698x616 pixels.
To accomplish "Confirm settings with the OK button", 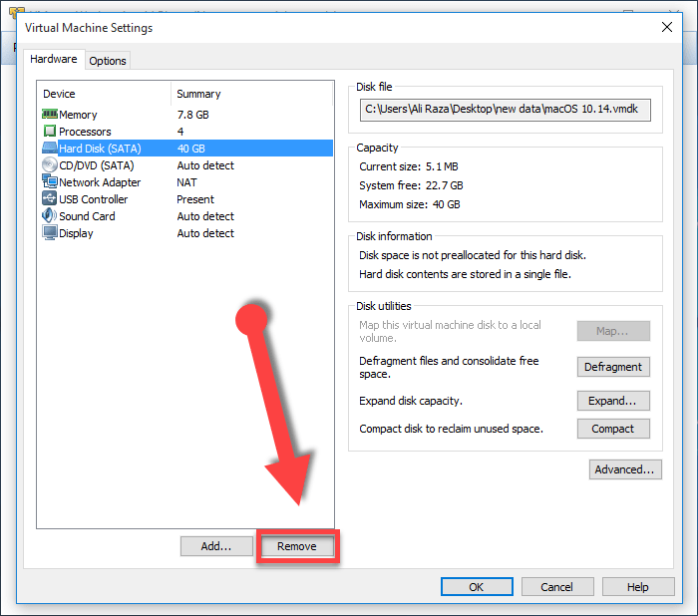I will (x=477, y=587).
